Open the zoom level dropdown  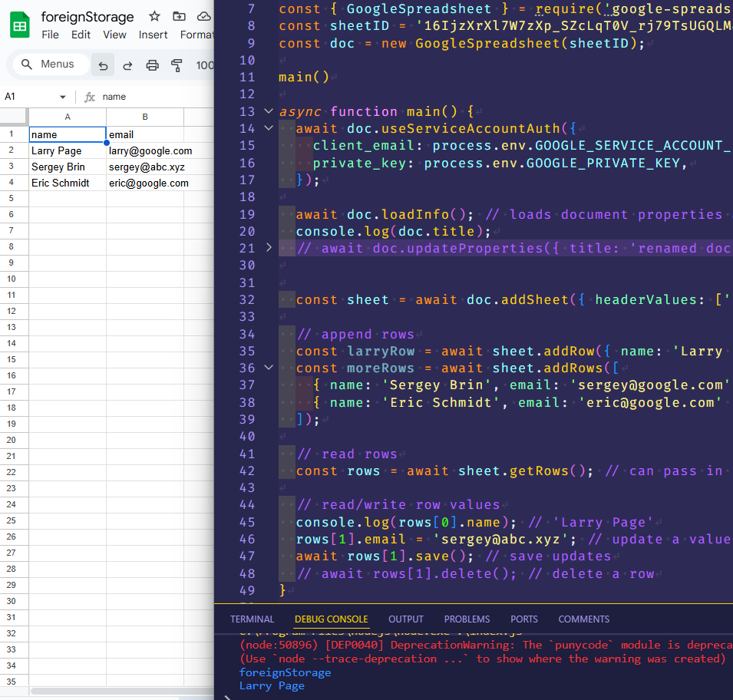[205, 65]
